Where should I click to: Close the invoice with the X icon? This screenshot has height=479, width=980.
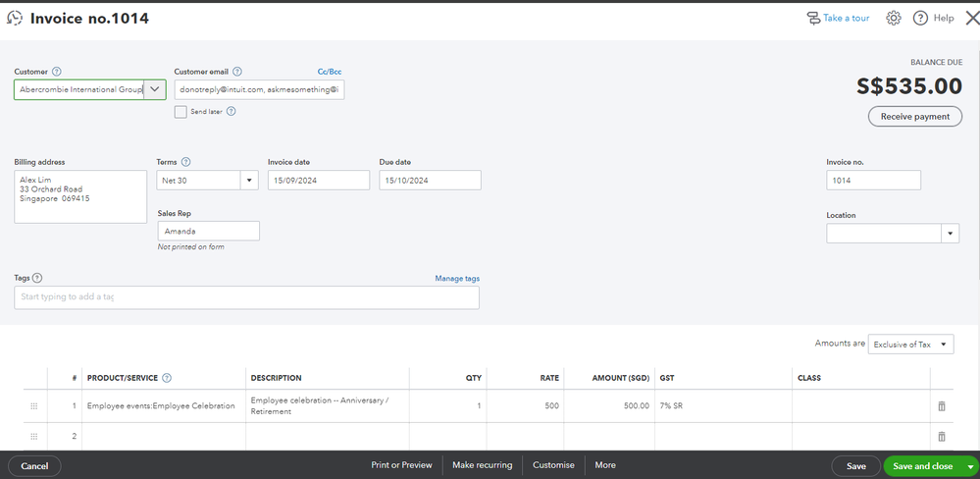[972, 18]
